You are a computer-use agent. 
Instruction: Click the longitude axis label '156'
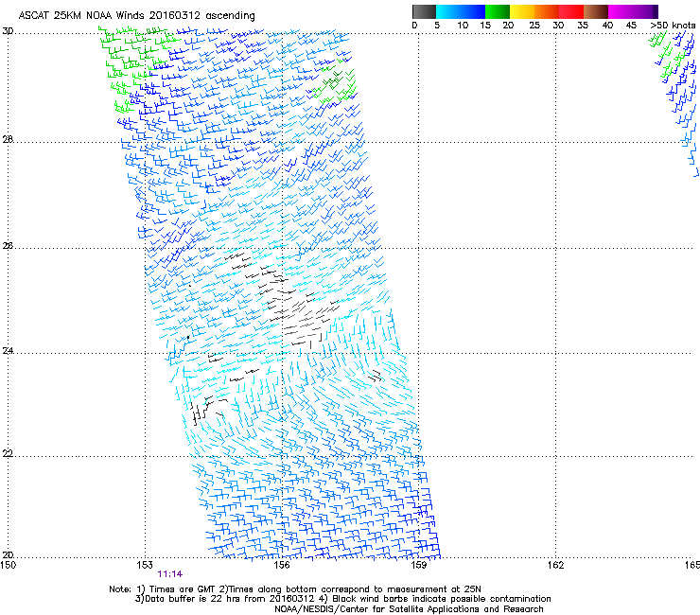282,565
